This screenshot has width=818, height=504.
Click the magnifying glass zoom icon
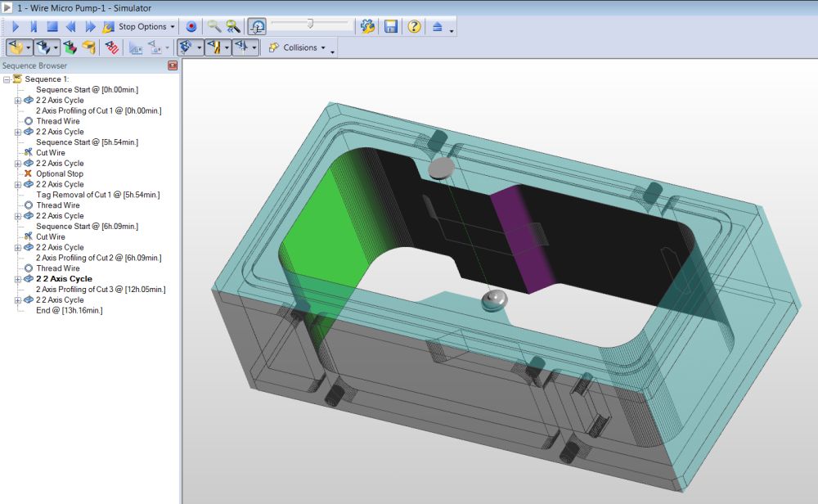214,26
